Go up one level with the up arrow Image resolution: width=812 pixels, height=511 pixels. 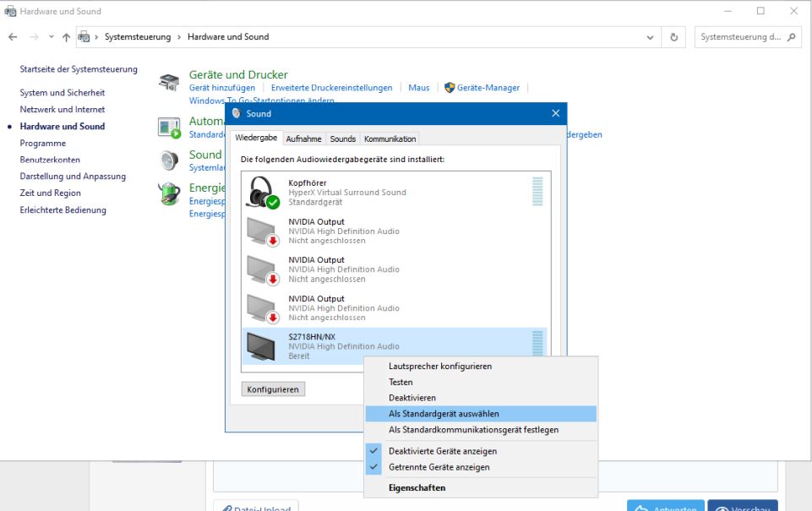coord(66,37)
